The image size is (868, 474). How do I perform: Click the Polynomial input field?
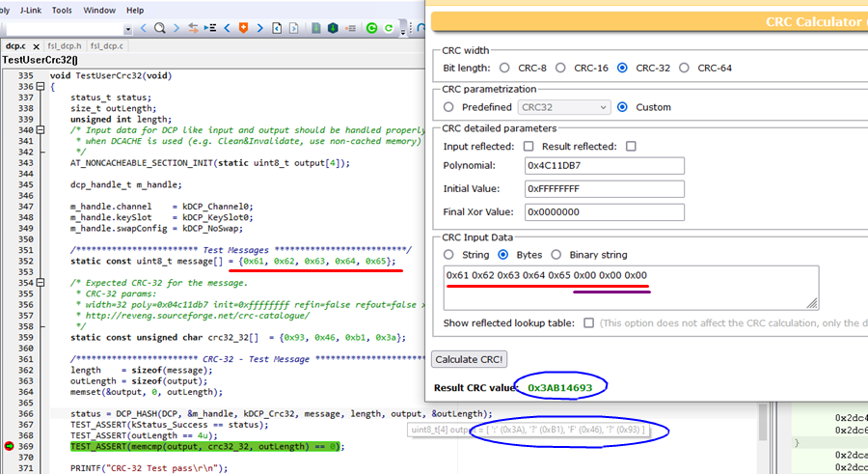[x=604, y=165]
